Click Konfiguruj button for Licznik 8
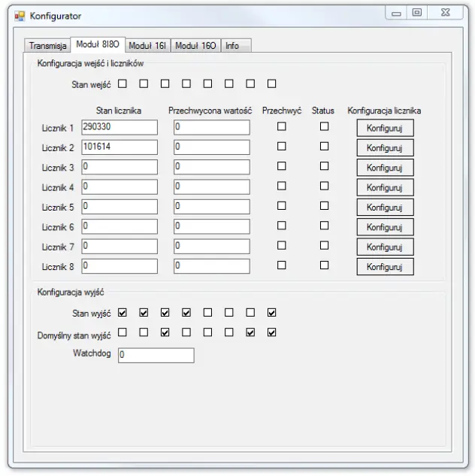475x476 pixels. [x=386, y=267]
